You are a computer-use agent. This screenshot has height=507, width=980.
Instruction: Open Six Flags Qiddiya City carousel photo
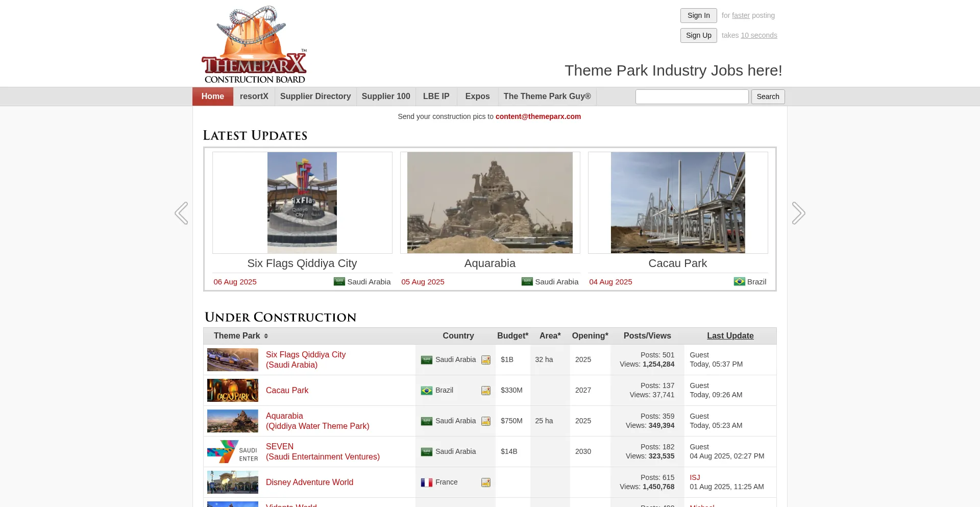[302, 203]
